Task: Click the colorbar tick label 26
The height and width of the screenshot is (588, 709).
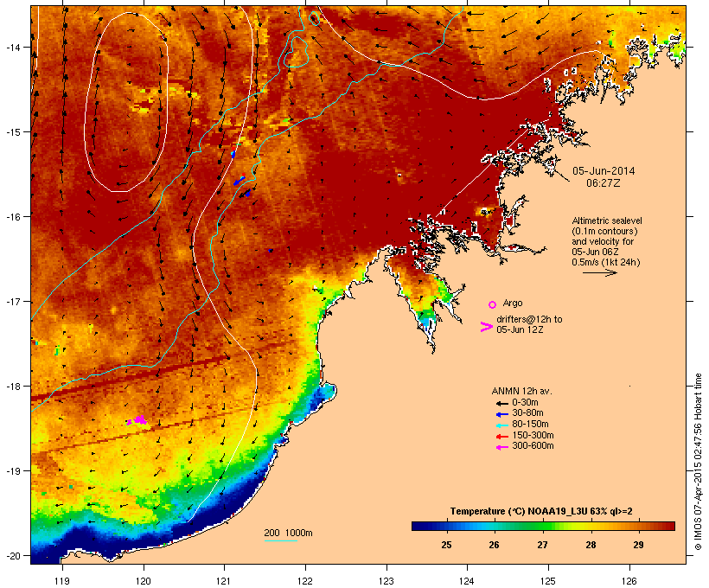Action: point(495,545)
